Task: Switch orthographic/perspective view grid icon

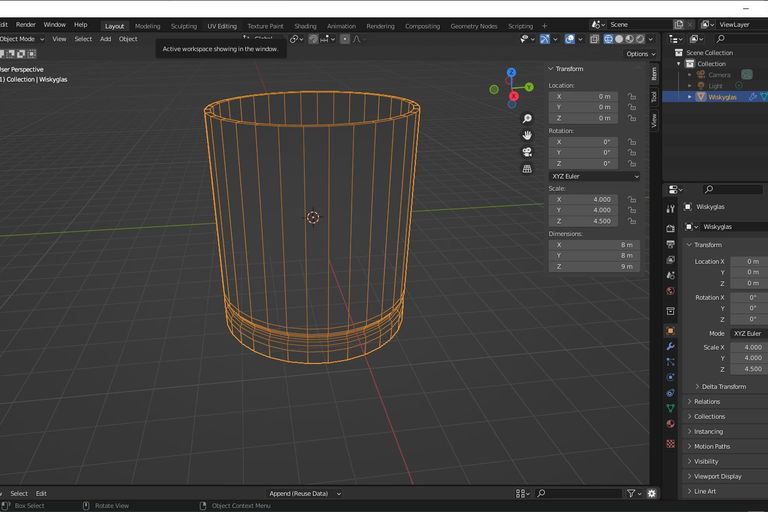Action: 527,169
